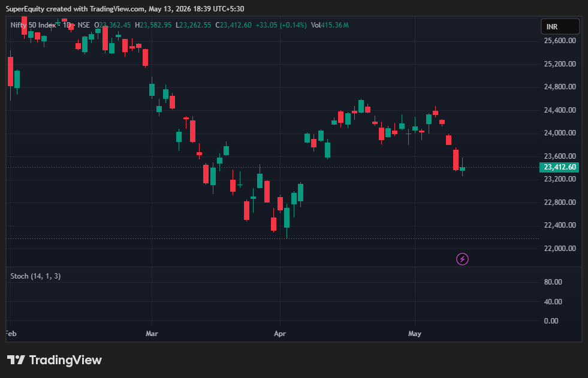
Task: Click the 80.00 stochastic scale label
Action: point(553,282)
